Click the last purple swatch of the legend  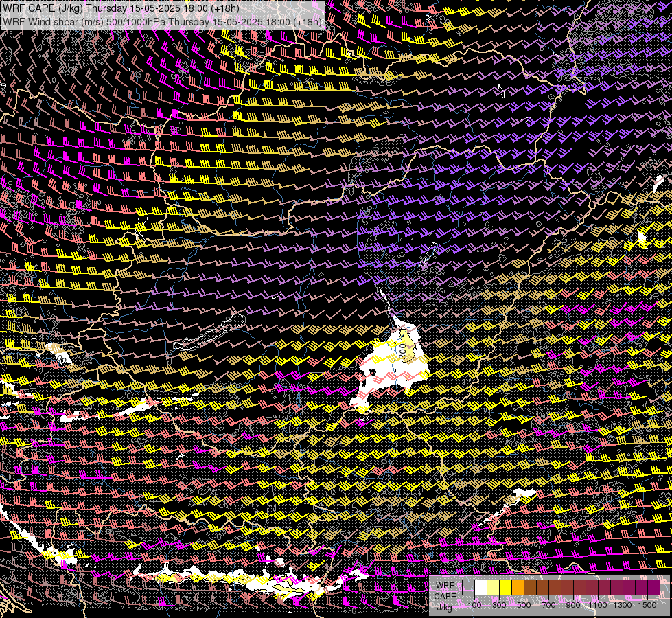654,587
